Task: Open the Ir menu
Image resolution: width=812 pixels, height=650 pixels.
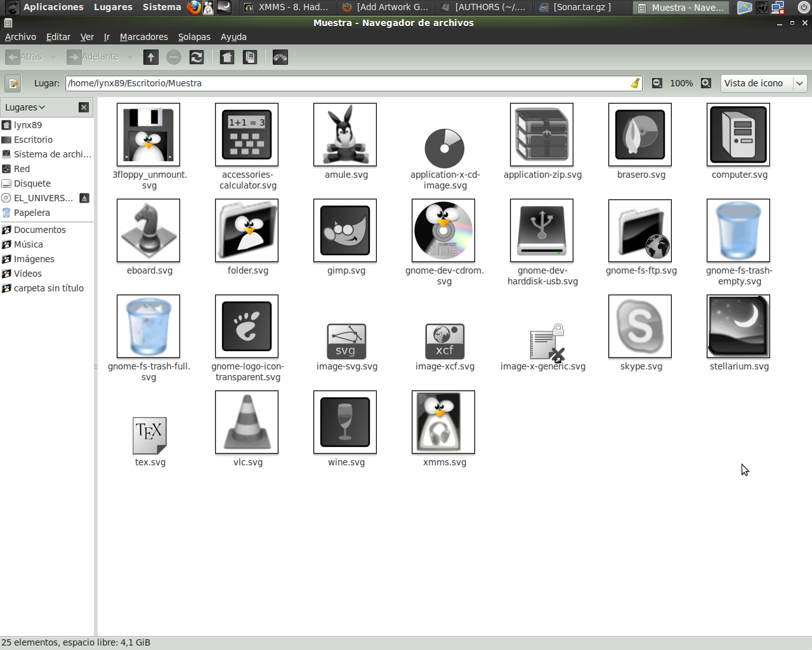Action: tap(107, 37)
